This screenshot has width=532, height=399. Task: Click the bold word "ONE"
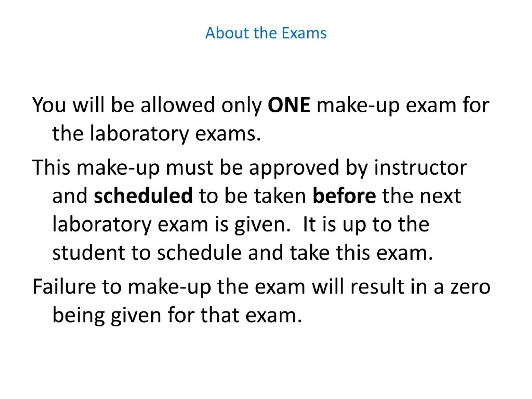pos(289,105)
